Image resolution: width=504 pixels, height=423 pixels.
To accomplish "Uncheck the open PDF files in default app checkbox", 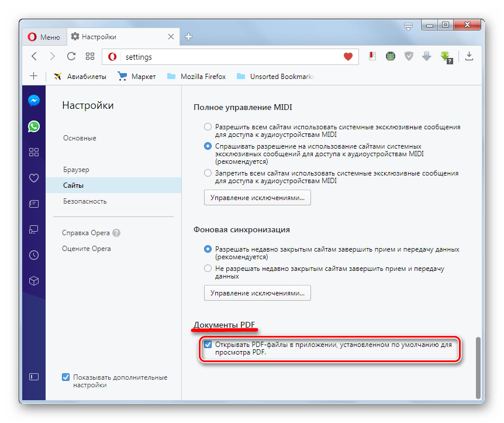I will click(208, 345).
